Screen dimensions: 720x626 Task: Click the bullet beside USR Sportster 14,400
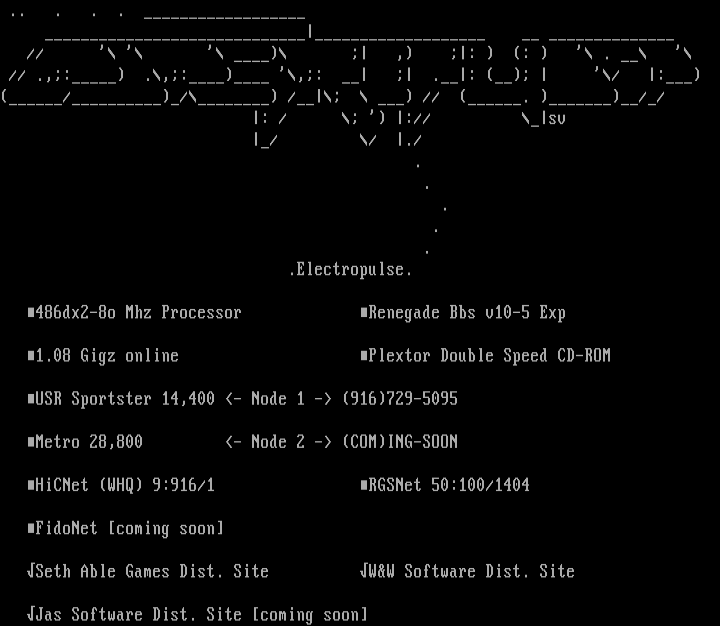pyautogui.click(x=31, y=399)
